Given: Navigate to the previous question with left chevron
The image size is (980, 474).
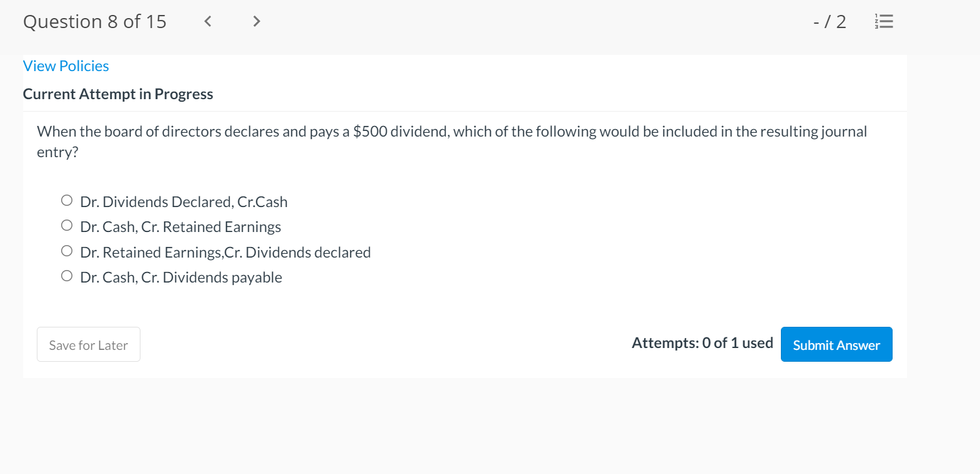Looking at the screenshot, I should [x=207, y=21].
